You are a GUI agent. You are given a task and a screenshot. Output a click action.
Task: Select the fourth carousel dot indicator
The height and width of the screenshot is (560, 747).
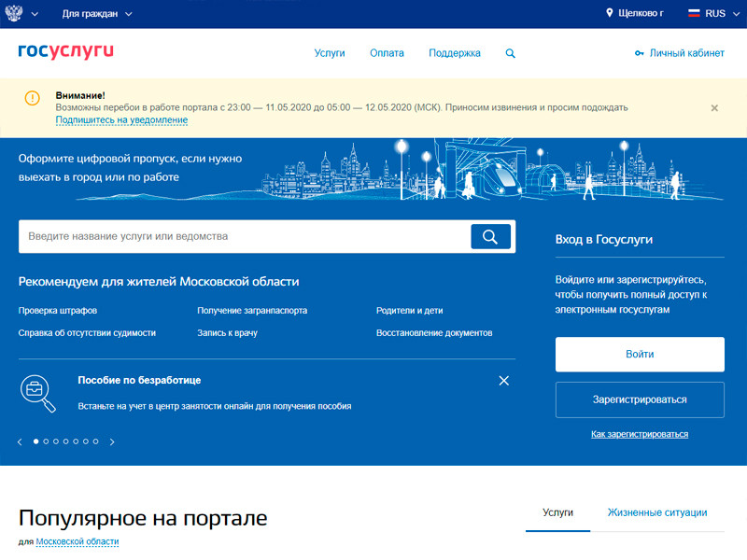pos(65,441)
